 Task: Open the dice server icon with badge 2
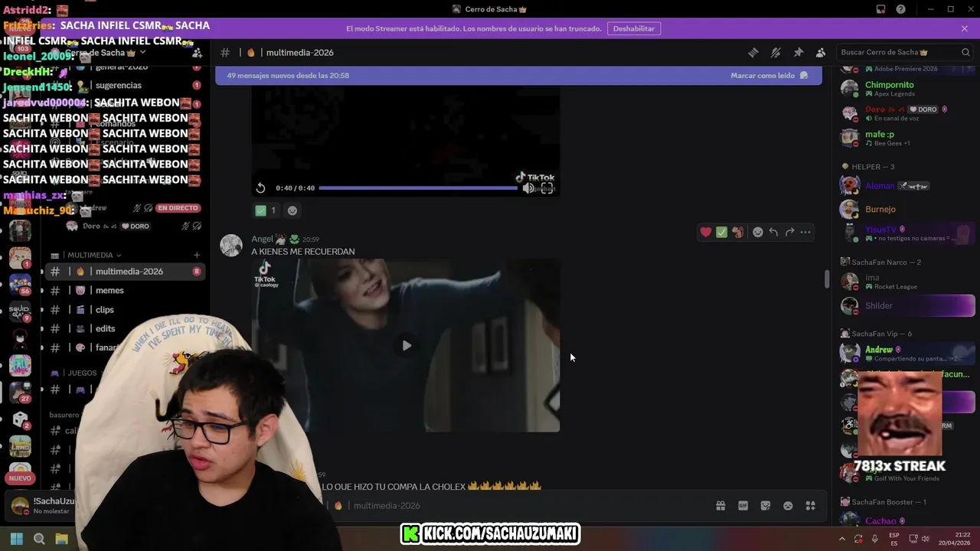click(x=20, y=419)
